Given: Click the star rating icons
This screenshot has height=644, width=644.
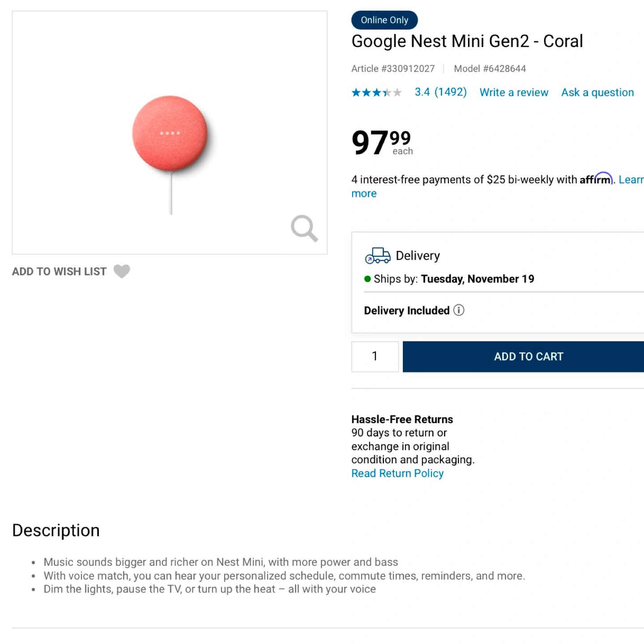Looking at the screenshot, I should pos(376,93).
